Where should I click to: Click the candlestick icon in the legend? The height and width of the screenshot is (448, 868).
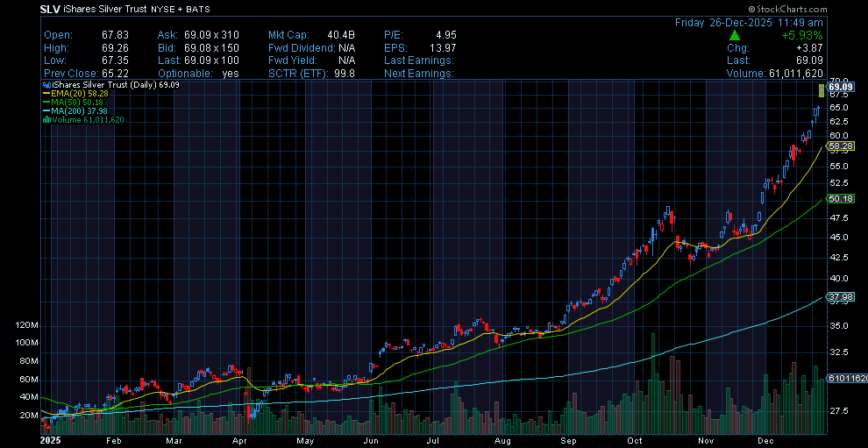click(46, 85)
